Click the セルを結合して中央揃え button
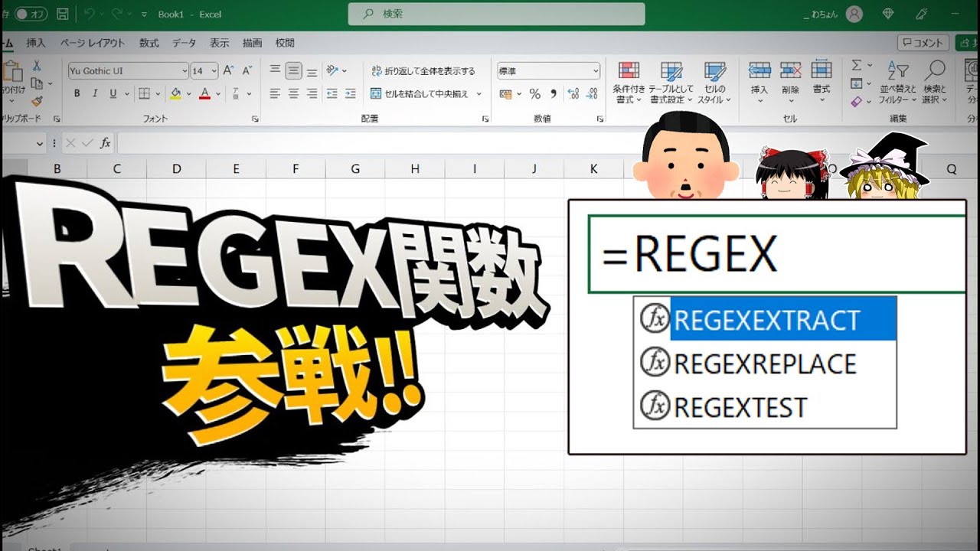Image resolution: width=980 pixels, height=551 pixels. (x=420, y=93)
